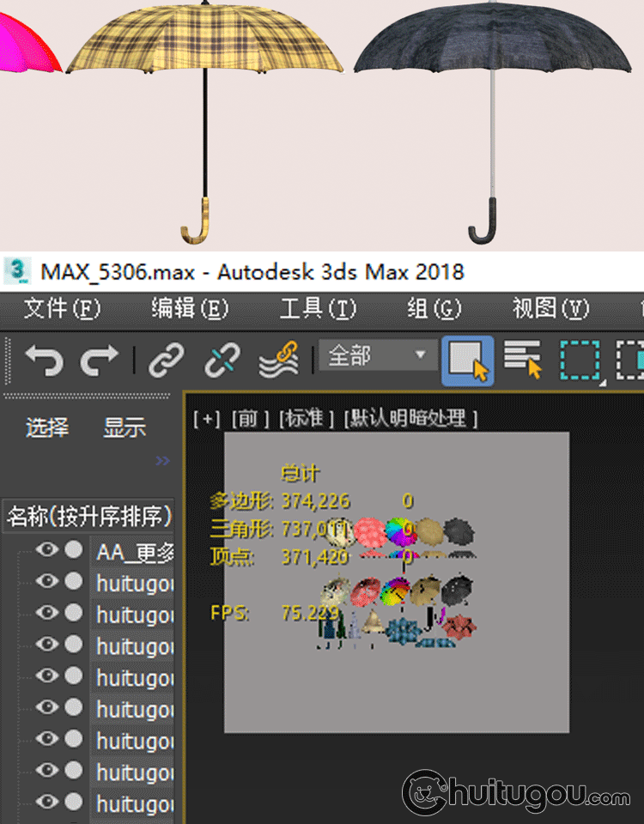The height and width of the screenshot is (824, 644).
Task: Sort by the 名称(按升序排序) column header
Action: tap(88, 517)
